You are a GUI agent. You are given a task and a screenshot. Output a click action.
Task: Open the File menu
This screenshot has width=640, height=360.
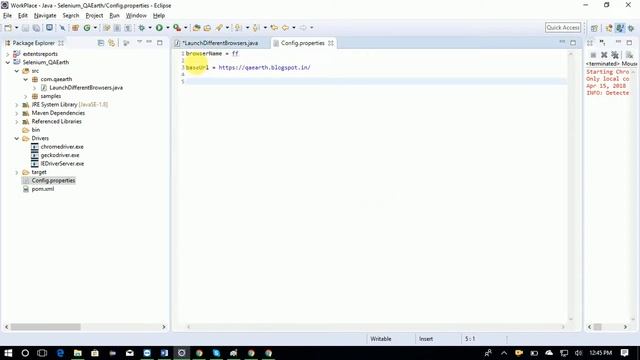(x=7, y=16)
